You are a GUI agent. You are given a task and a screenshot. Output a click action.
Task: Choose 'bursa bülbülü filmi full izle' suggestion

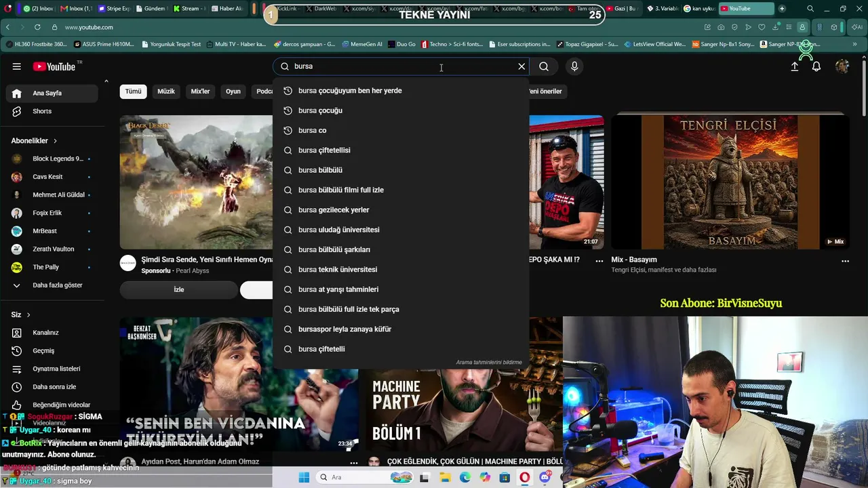pos(401,190)
